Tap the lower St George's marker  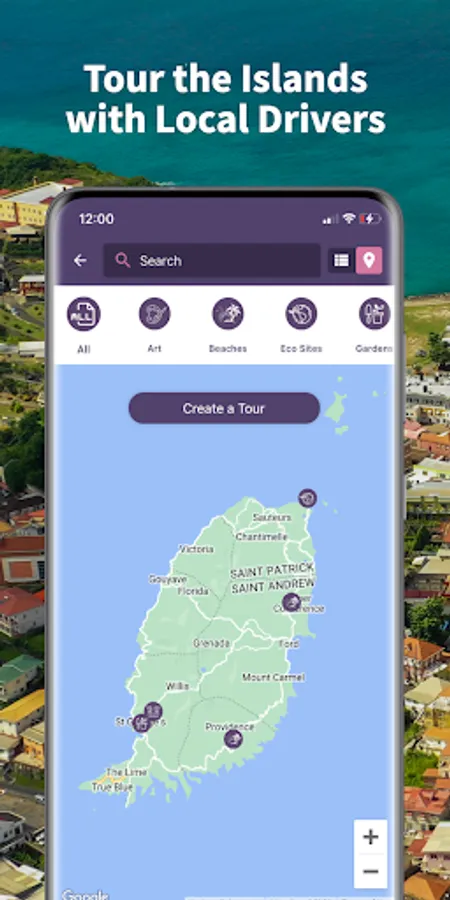pos(141,723)
